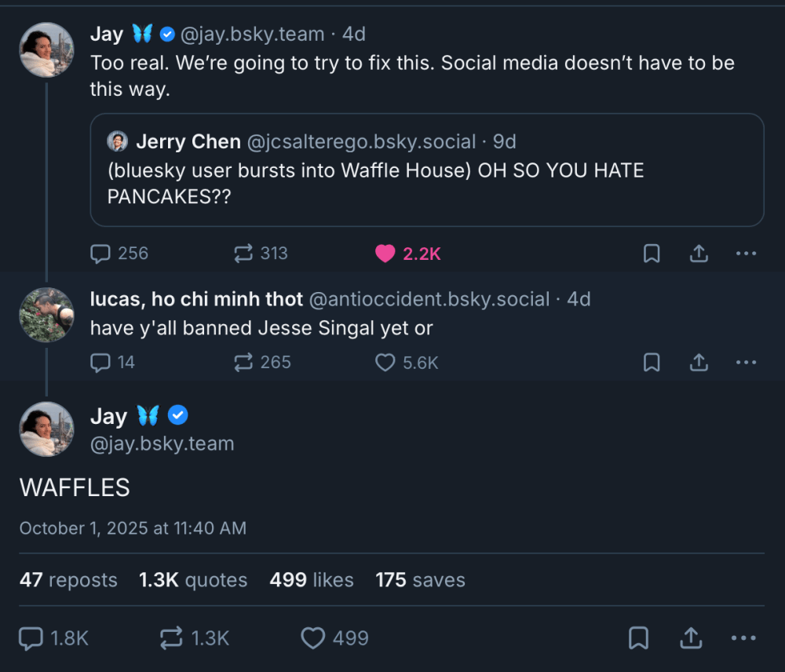Open more options on the WAFFLES post
This screenshot has height=672, width=785.
[744, 638]
